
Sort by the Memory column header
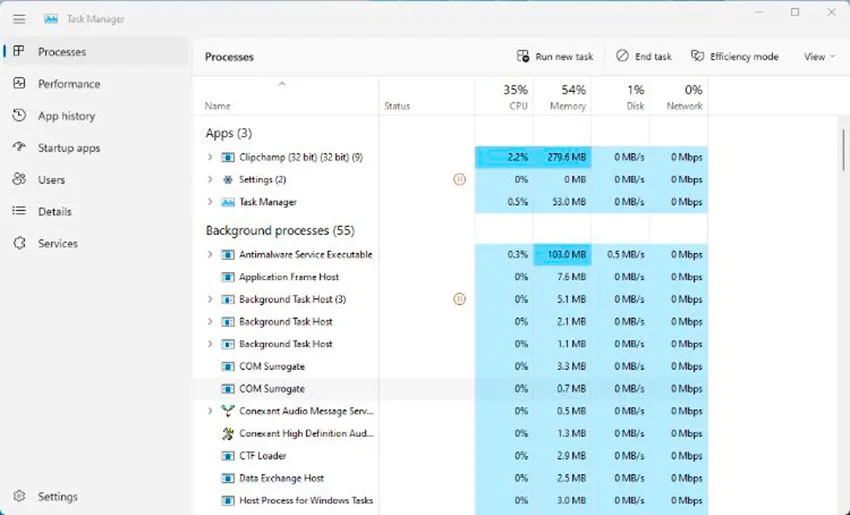click(x=562, y=96)
